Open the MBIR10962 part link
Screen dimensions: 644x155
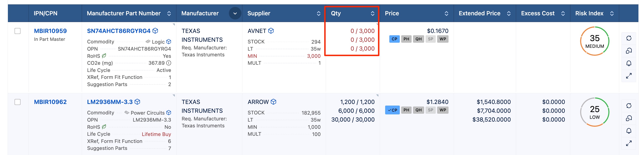(x=50, y=102)
